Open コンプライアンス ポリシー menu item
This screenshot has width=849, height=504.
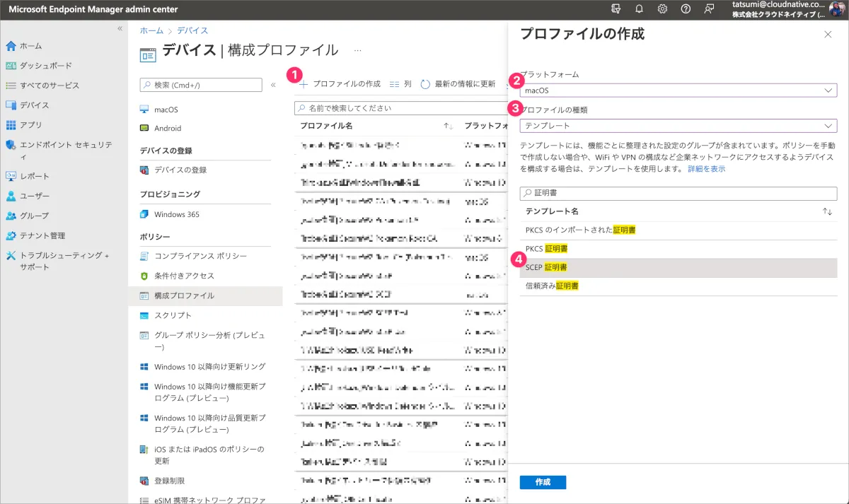coord(200,256)
